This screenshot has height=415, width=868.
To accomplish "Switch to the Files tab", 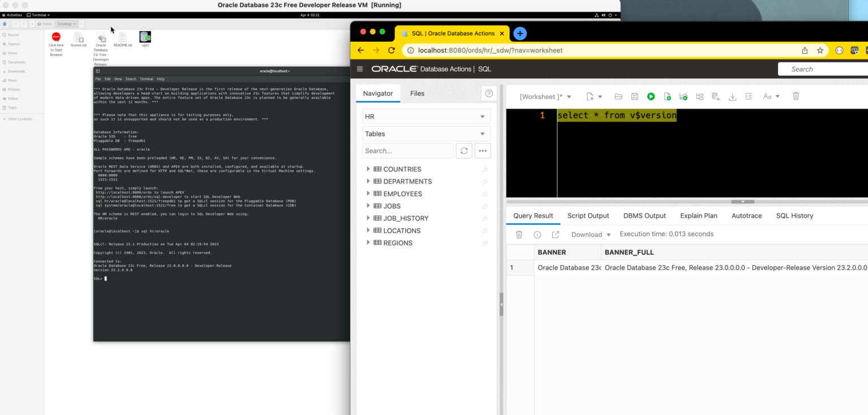I will click(417, 93).
